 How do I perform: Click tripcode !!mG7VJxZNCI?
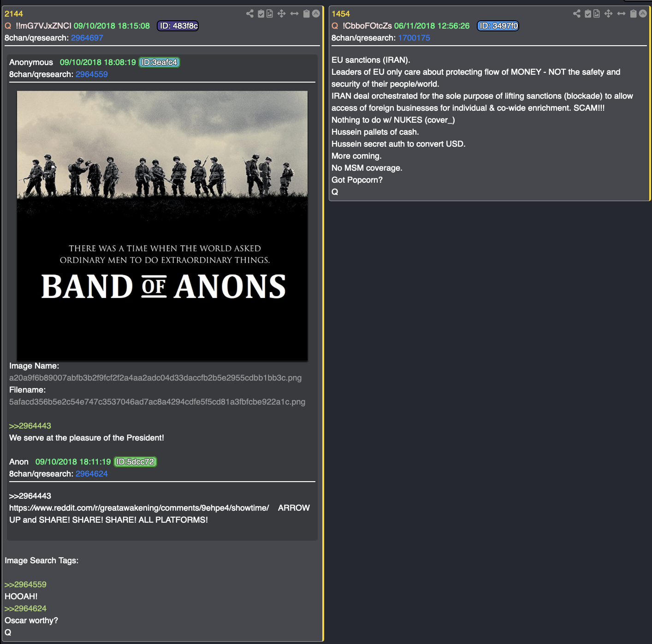(43, 26)
